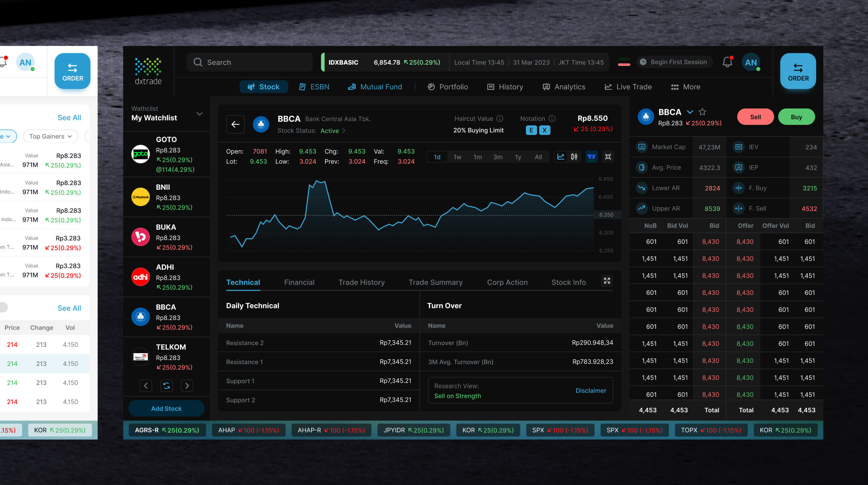Click the dxtrade logo
868x485 pixels.
click(x=148, y=71)
